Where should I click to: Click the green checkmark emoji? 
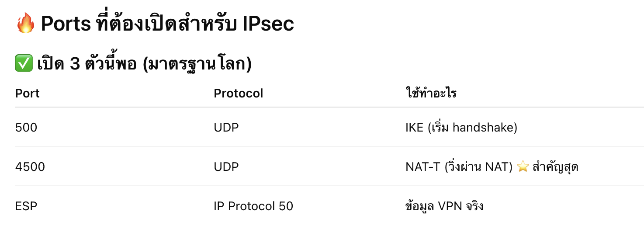point(23,64)
